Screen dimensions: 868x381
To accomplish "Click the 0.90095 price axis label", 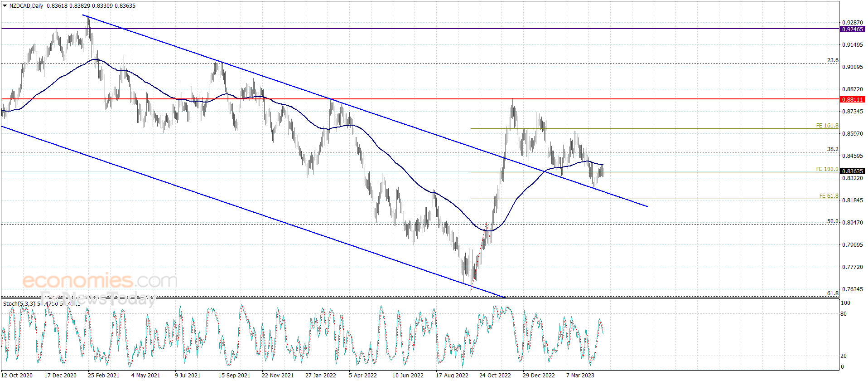I will (852, 67).
